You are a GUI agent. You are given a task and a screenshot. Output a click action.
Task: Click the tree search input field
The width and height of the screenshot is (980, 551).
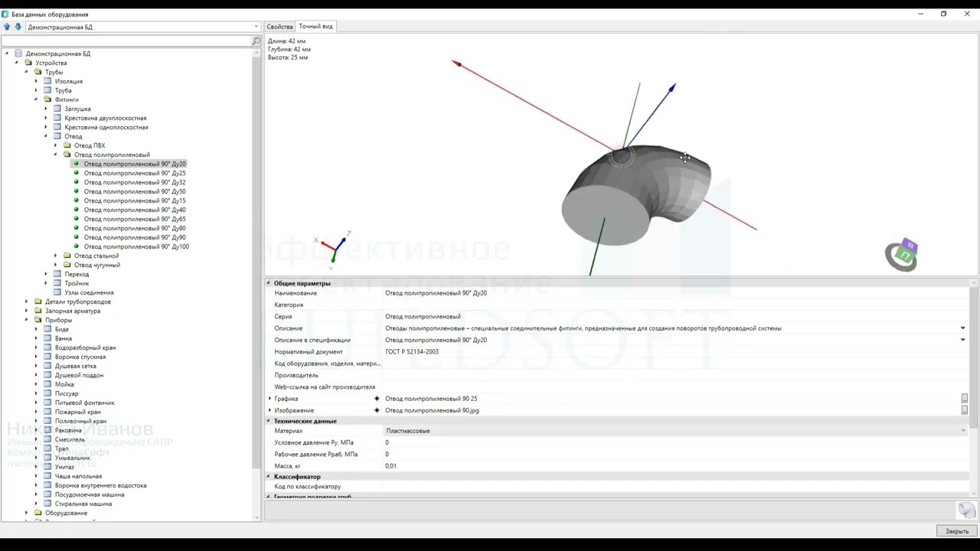(126, 41)
